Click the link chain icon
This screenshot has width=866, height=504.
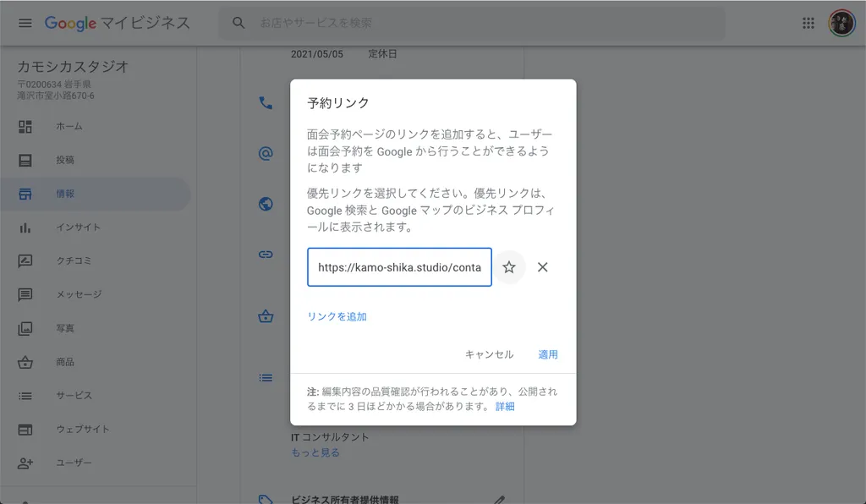pos(266,255)
